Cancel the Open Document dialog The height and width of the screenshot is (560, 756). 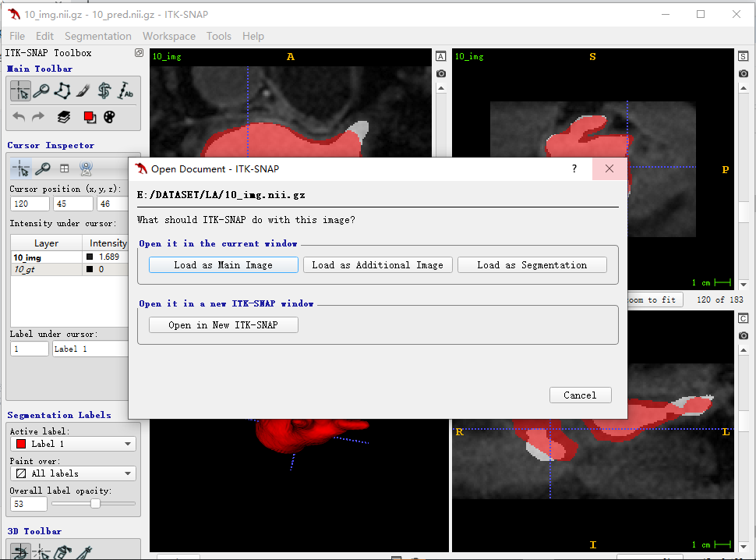point(580,395)
